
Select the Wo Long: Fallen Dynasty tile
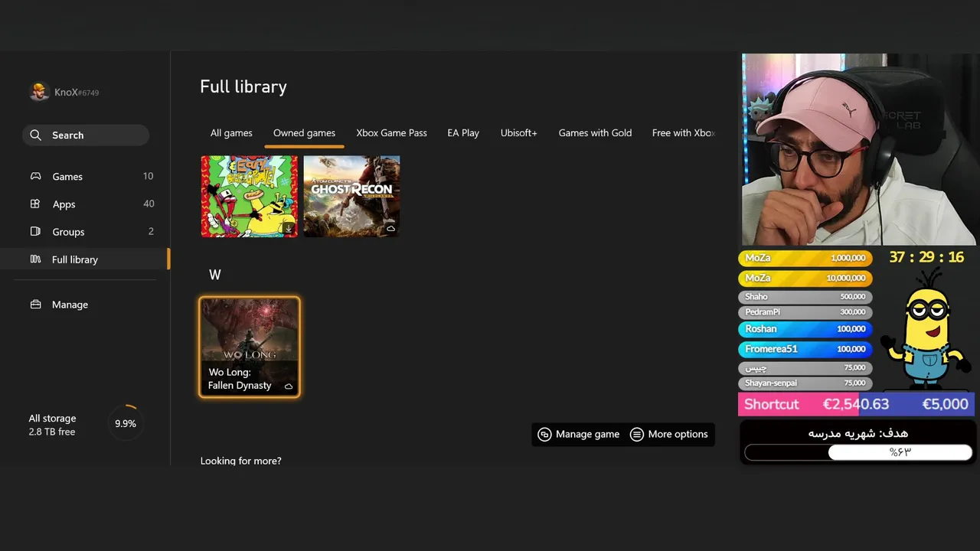tap(250, 347)
